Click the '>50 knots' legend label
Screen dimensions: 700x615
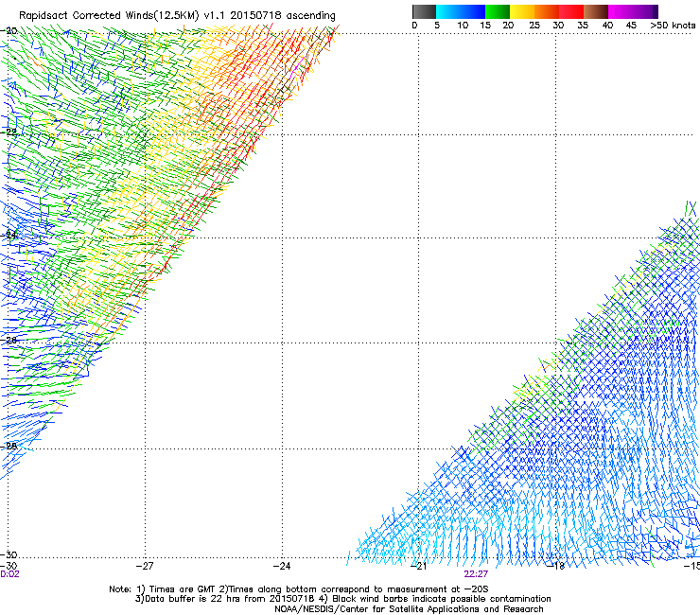tap(673, 26)
